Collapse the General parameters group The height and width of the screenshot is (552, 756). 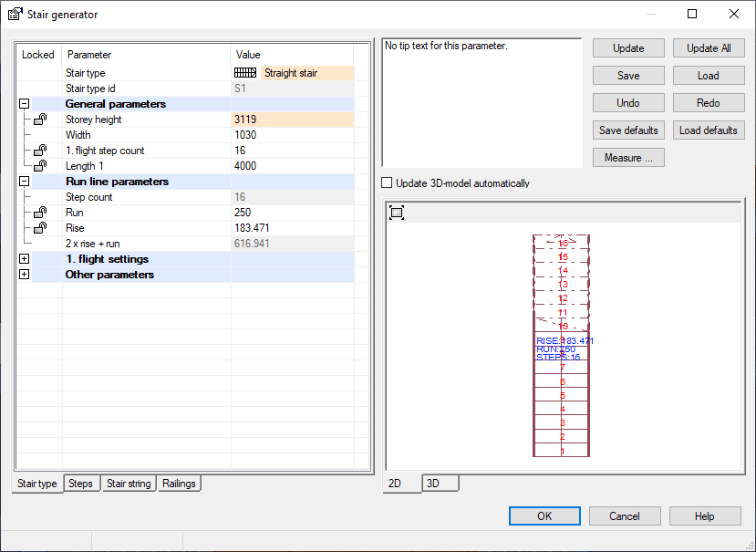24,104
